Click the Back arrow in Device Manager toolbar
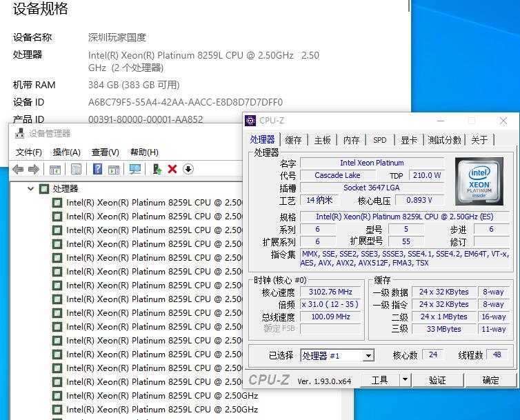The height and width of the screenshot is (420, 520). coord(18,170)
